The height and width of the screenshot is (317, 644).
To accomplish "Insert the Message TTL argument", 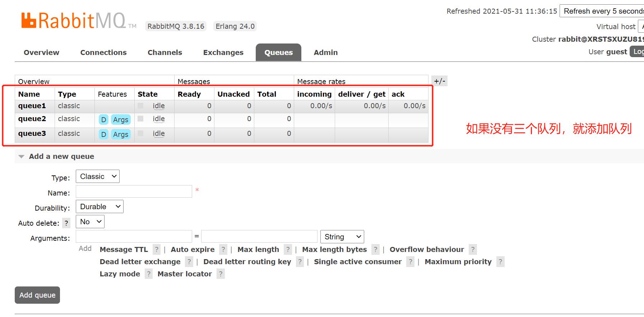I will pos(124,249).
